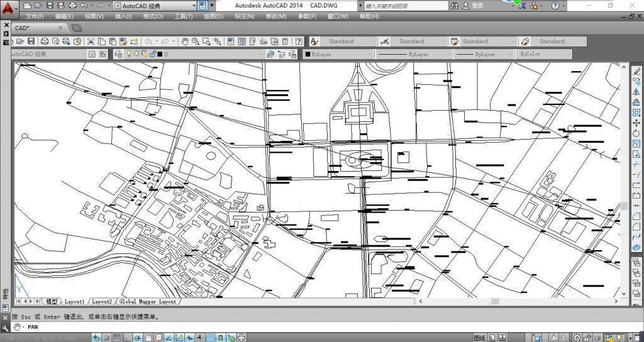
Task: Open the Layer Properties Manager icon
Action: tap(119, 54)
